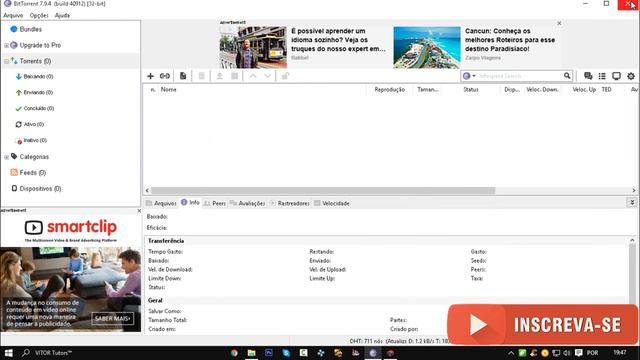Switch to the Velocidade tab
The width and height of the screenshot is (640, 360).
click(x=331, y=203)
